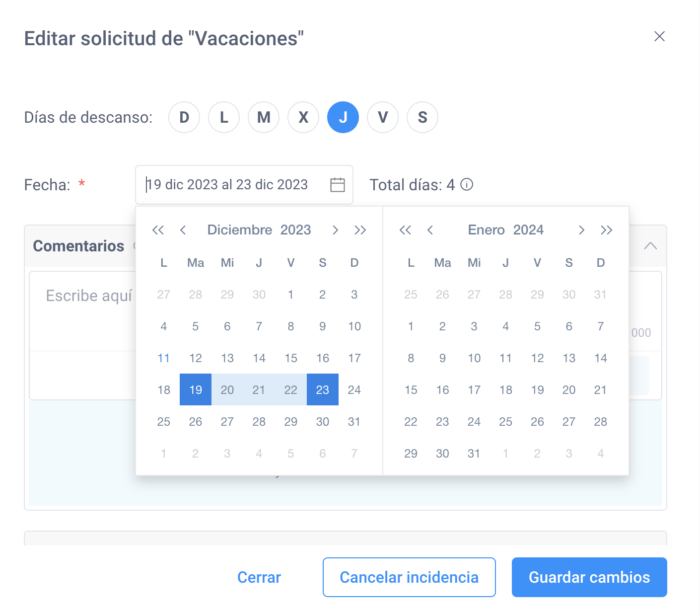Click the Fecha date range input field
Image resolution: width=700 pixels, height=616 pixels.
[x=244, y=185]
